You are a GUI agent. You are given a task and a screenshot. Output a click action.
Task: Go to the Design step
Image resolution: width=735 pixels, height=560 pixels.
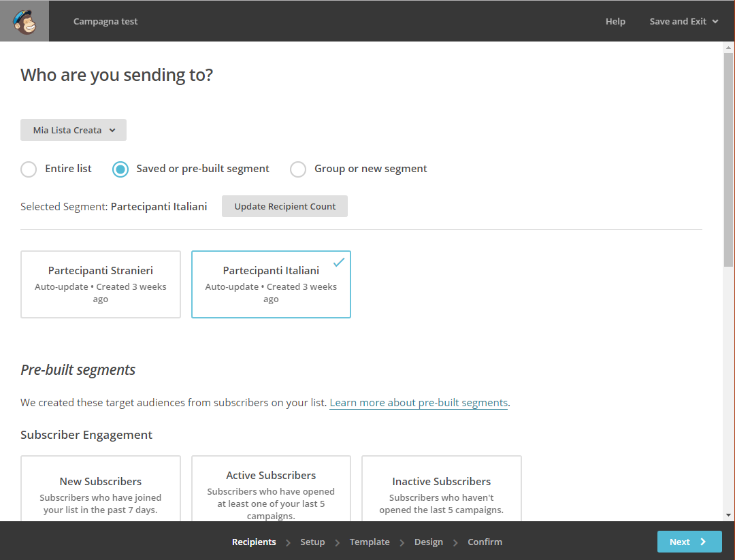(429, 542)
